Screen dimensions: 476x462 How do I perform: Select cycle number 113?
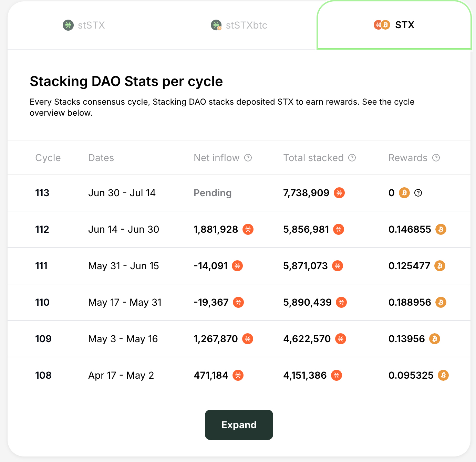tap(42, 193)
